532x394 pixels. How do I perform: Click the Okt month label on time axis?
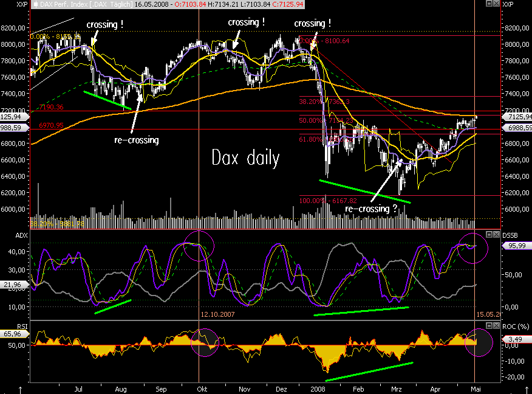(202, 389)
